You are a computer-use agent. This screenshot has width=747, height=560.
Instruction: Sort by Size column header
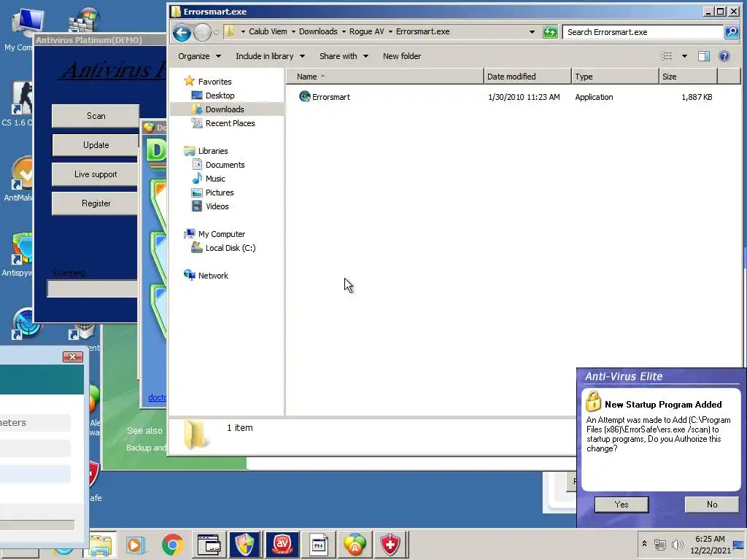[688, 77]
